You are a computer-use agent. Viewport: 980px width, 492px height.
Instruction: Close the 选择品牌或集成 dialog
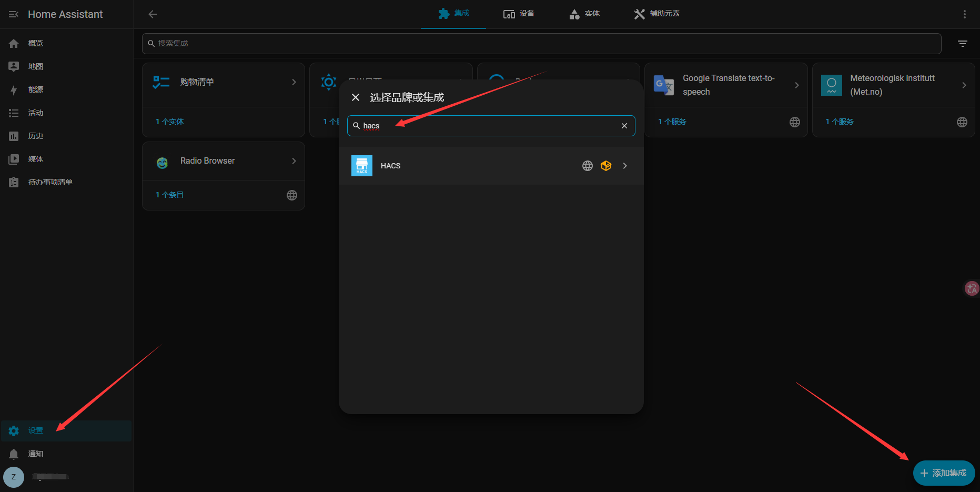point(356,97)
